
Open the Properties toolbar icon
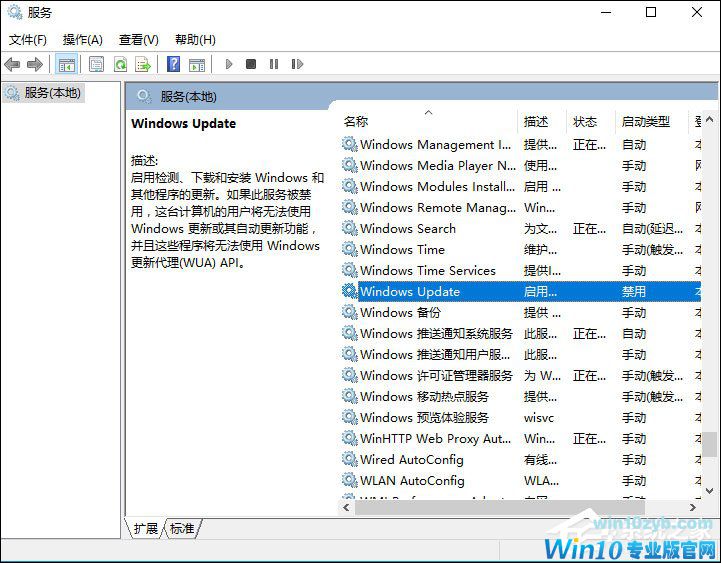[x=97, y=64]
